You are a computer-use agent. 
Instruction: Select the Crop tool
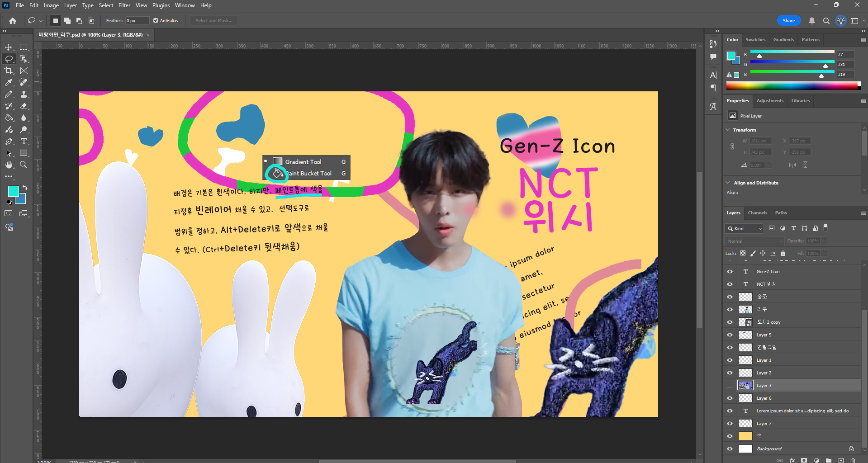coord(9,71)
